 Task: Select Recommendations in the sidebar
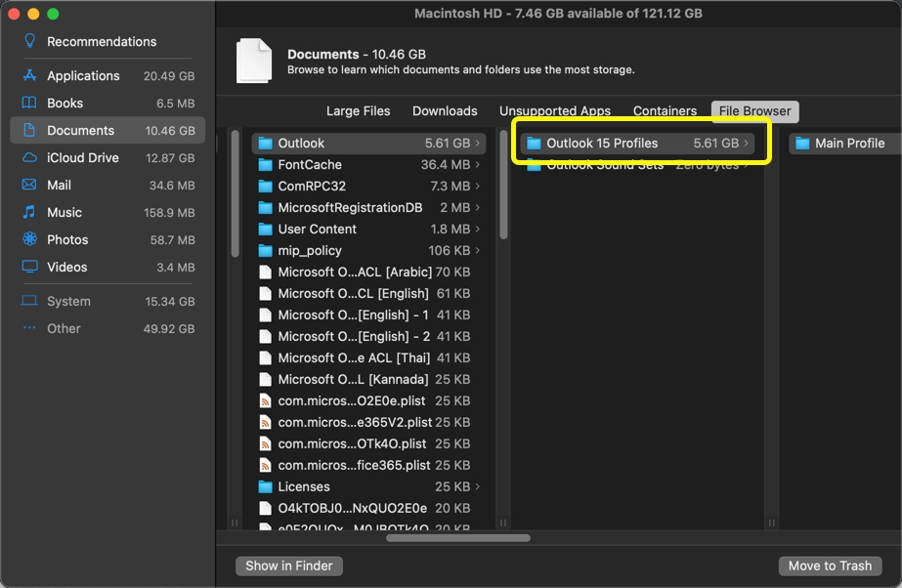pyautogui.click(x=107, y=41)
